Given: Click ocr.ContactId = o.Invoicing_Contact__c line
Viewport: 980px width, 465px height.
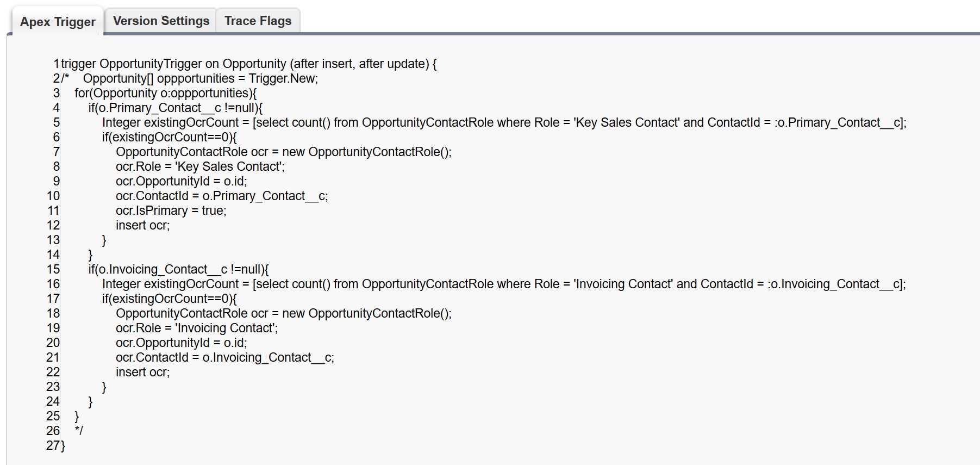Looking at the screenshot, I should [224, 357].
